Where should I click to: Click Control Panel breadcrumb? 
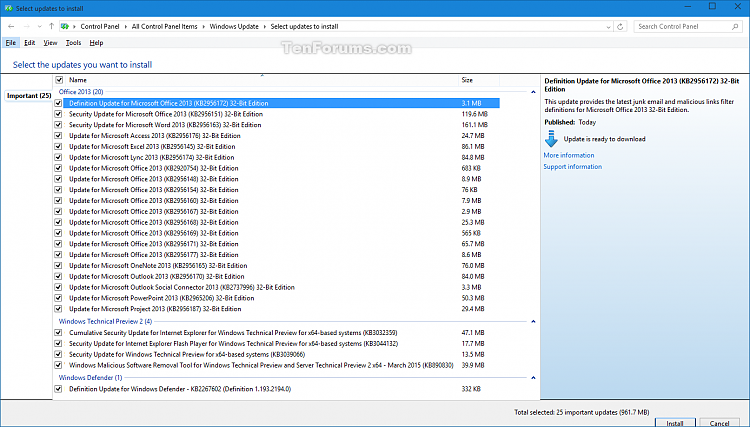point(99,27)
